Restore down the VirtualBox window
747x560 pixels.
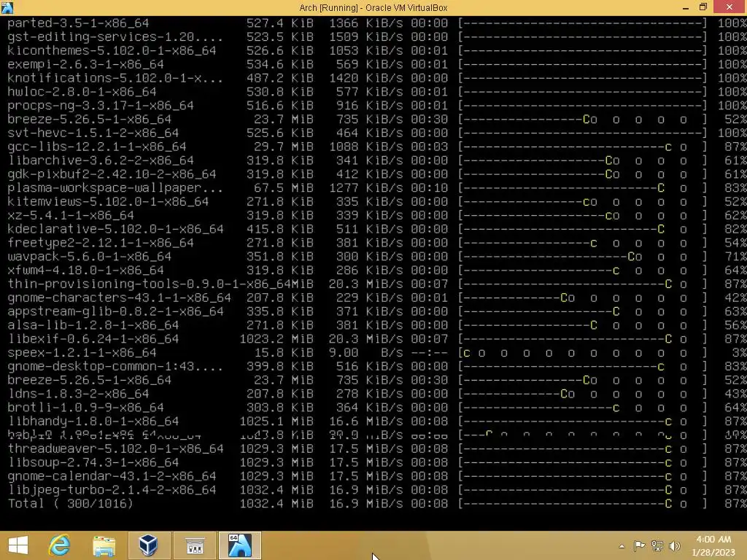[x=703, y=7]
